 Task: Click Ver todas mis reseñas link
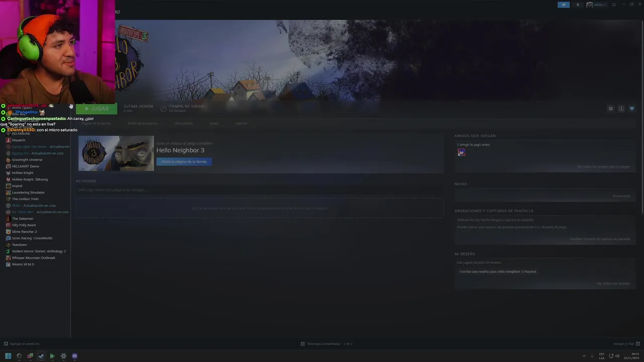pos(613,283)
